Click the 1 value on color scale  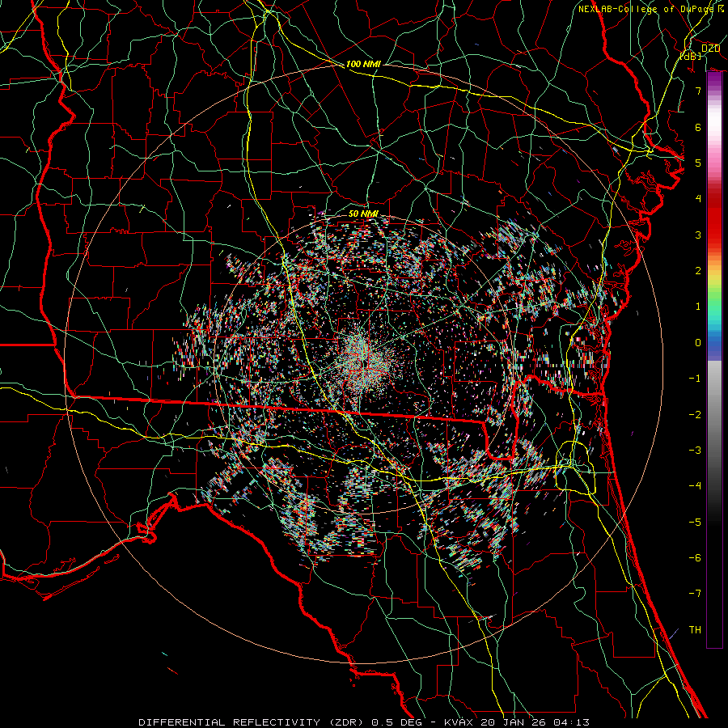point(698,307)
